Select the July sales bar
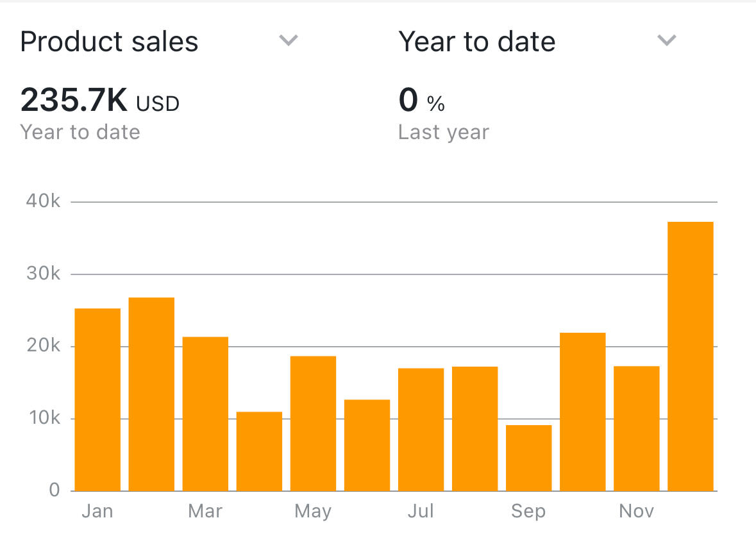This screenshot has width=756, height=545. coord(421,430)
